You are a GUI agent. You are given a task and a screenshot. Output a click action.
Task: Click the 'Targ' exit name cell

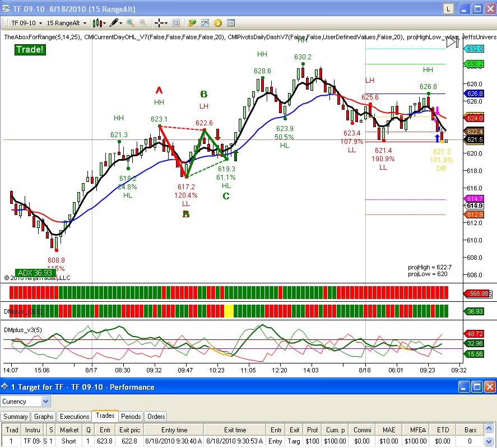coord(294,441)
